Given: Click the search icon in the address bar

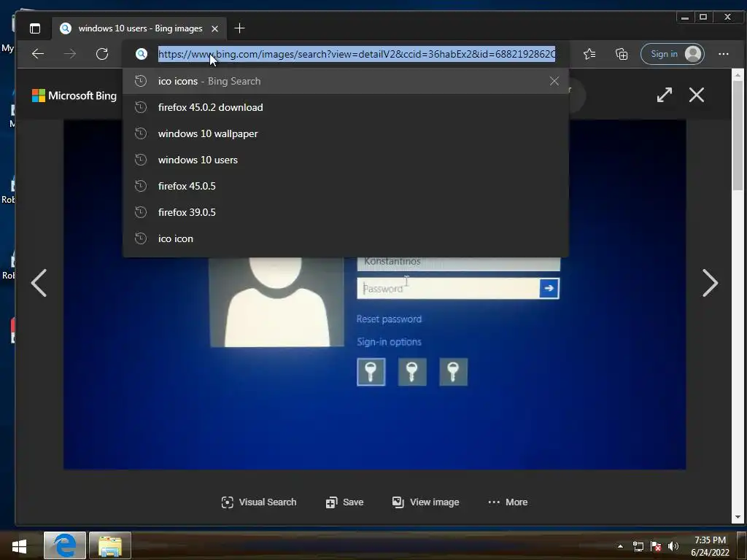Looking at the screenshot, I should coord(141,54).
